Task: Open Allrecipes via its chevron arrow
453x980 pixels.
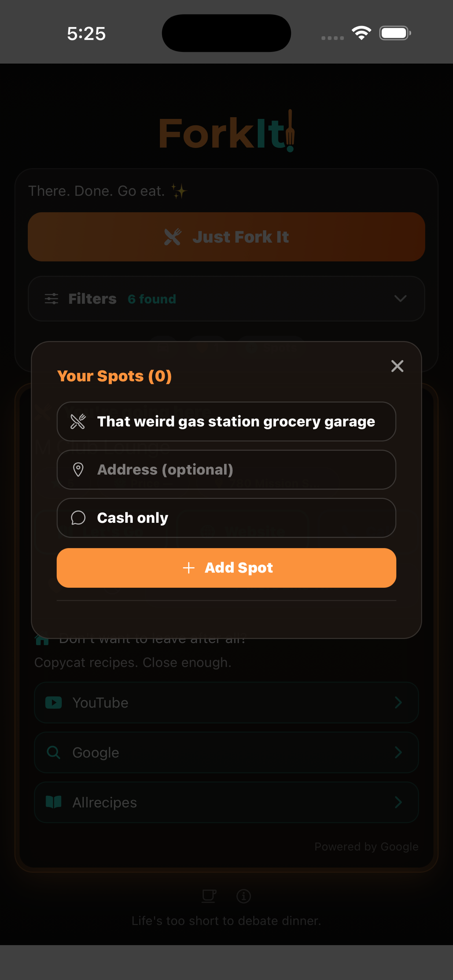Action: point(398,802)
